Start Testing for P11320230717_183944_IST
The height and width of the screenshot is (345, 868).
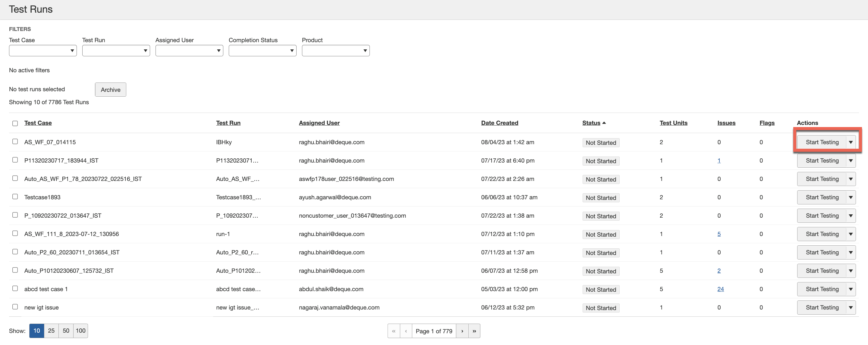point(822,160)
